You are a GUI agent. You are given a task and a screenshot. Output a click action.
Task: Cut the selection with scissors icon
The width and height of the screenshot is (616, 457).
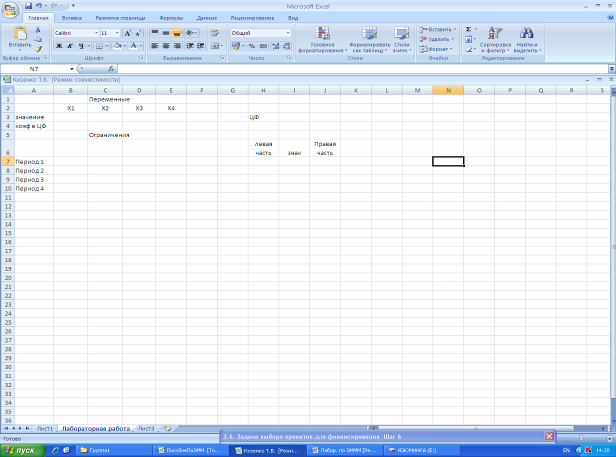click(x=38, y=30)
